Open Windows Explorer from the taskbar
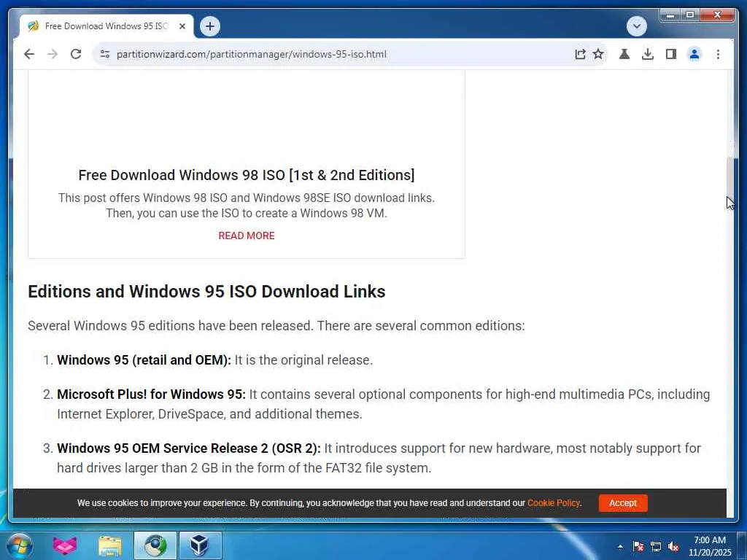Screen dimensions: 747x560 point(110,545)
